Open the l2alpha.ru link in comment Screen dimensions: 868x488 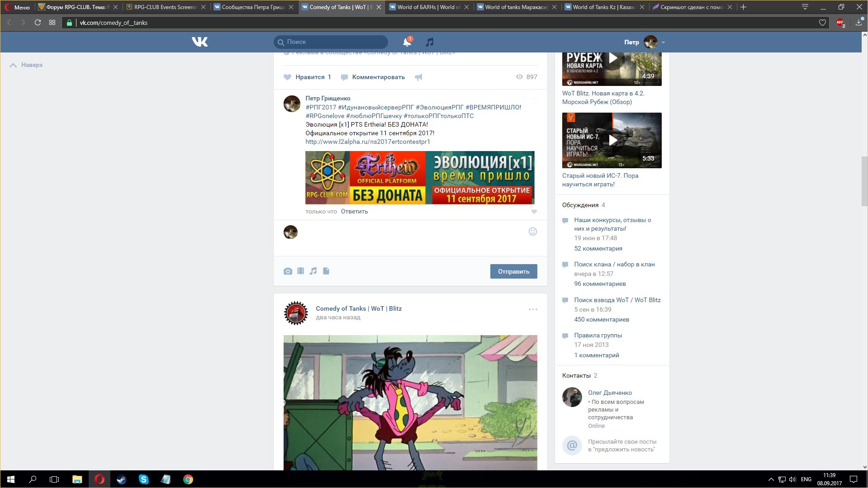[x=368, y=142]
